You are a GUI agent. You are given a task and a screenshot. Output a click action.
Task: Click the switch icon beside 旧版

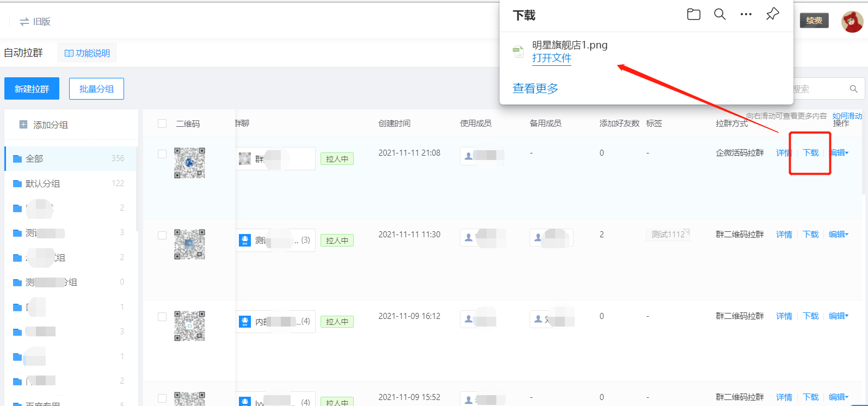24,22
